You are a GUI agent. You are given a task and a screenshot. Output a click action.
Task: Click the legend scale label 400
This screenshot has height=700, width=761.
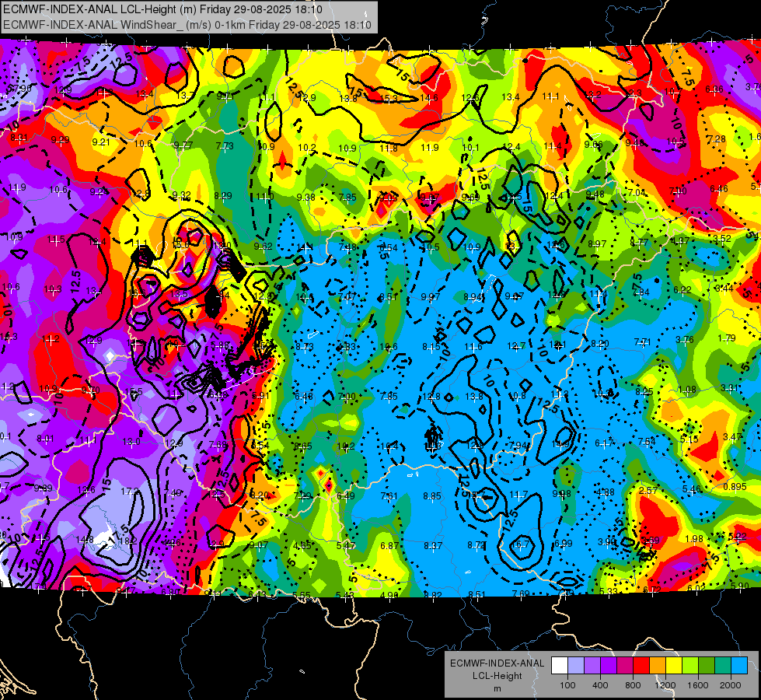coord(600,685)
